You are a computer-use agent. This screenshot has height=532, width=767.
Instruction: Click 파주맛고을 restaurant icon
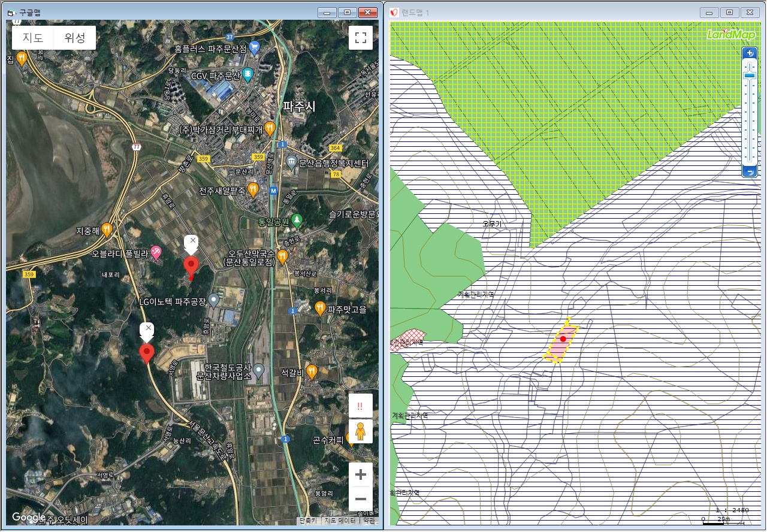point(321,308)
